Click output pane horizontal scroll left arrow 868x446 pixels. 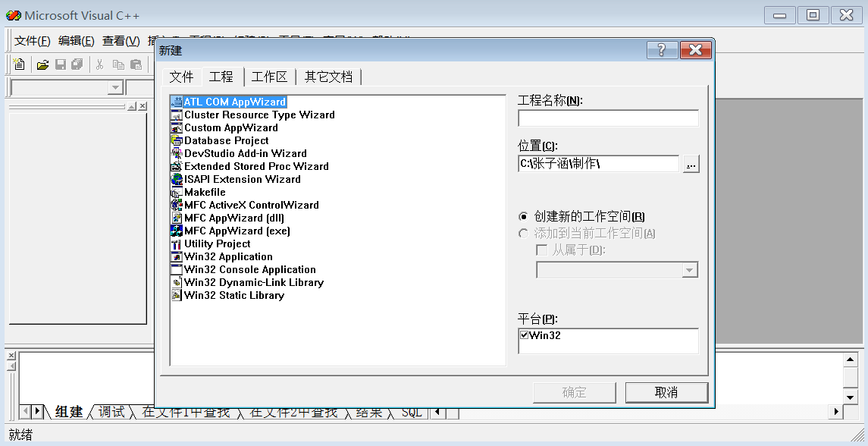pos(437,412)
